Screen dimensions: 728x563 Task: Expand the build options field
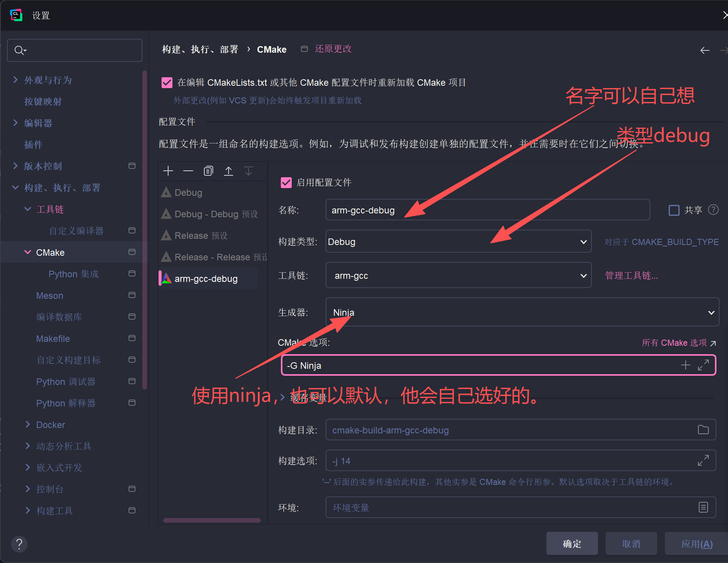pyautogui.click(x=703, y=460)
